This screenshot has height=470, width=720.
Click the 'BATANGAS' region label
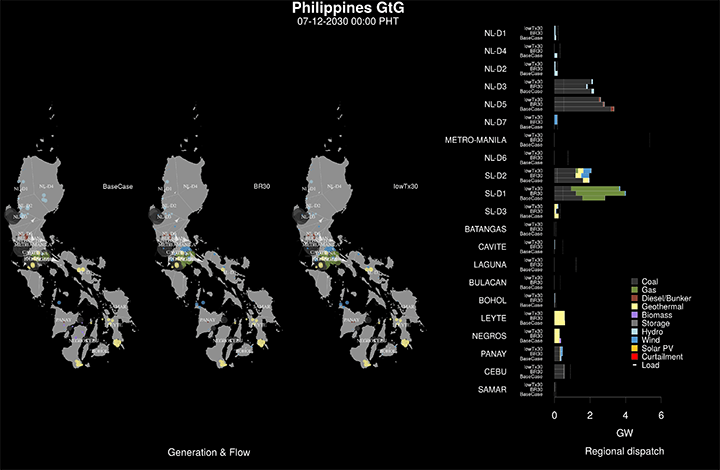pyautogui.click(x=485, y=229)
